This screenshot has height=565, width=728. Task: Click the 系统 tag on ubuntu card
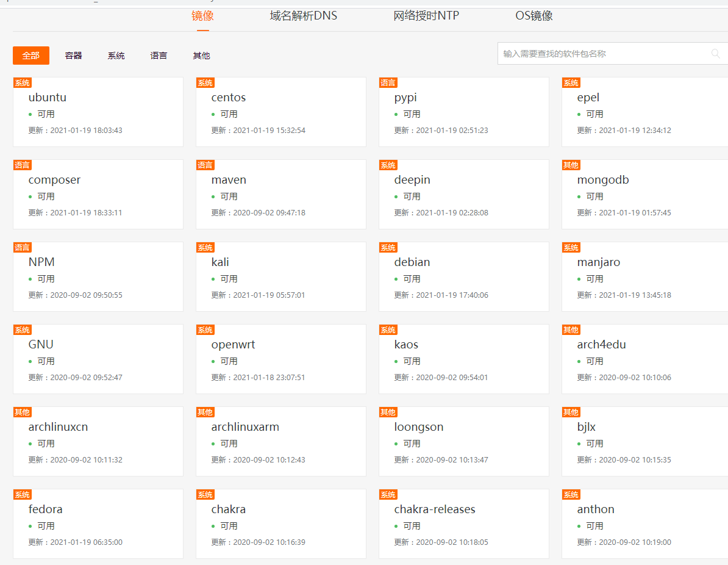[23, 83]
